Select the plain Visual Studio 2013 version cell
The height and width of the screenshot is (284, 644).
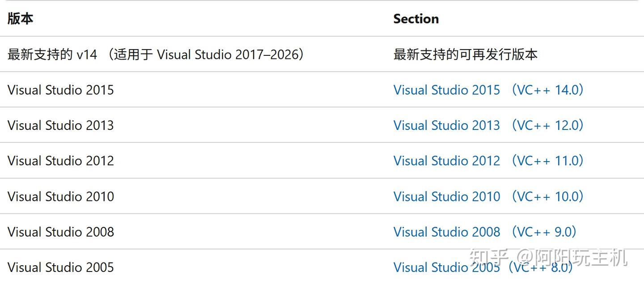(61, 125)
